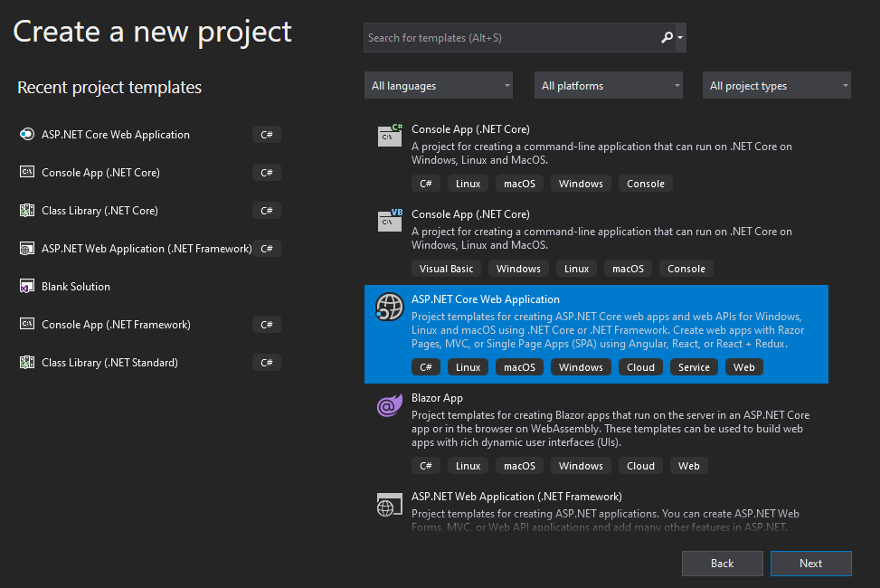Click the recent Blank Solution icon

tap(26, 287)
